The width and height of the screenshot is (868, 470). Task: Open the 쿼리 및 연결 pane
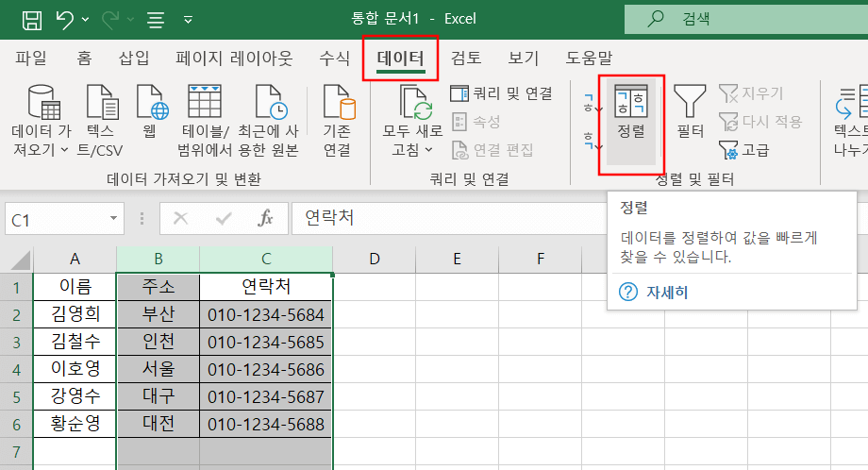click(502, 93)
